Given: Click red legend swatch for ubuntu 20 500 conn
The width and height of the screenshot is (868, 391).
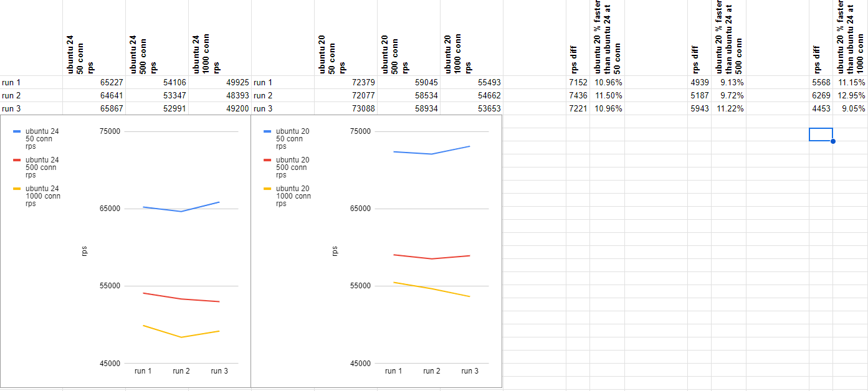Looking at the screenshot, I should click(x=267, y=160).
